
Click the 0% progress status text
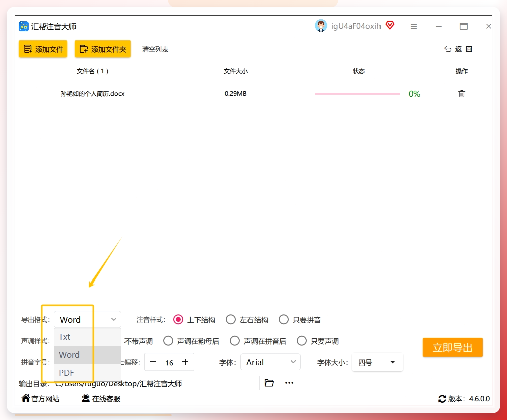[x=414, y=94]
